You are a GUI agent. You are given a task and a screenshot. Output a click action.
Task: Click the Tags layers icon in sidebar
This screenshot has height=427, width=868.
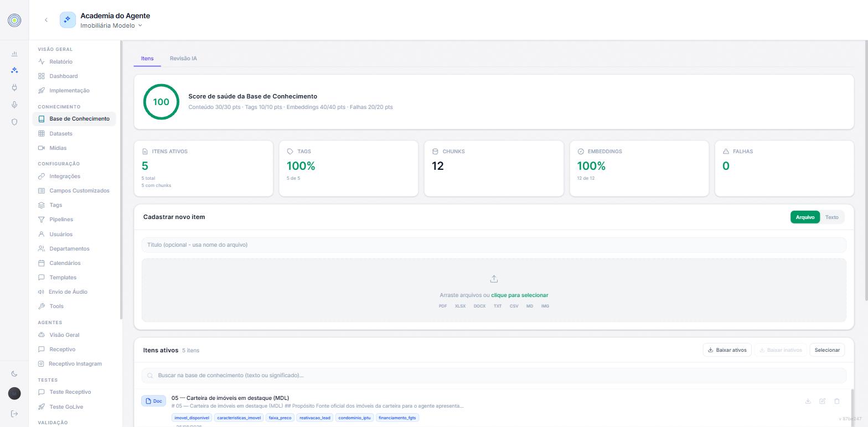(x=42, y=205)
